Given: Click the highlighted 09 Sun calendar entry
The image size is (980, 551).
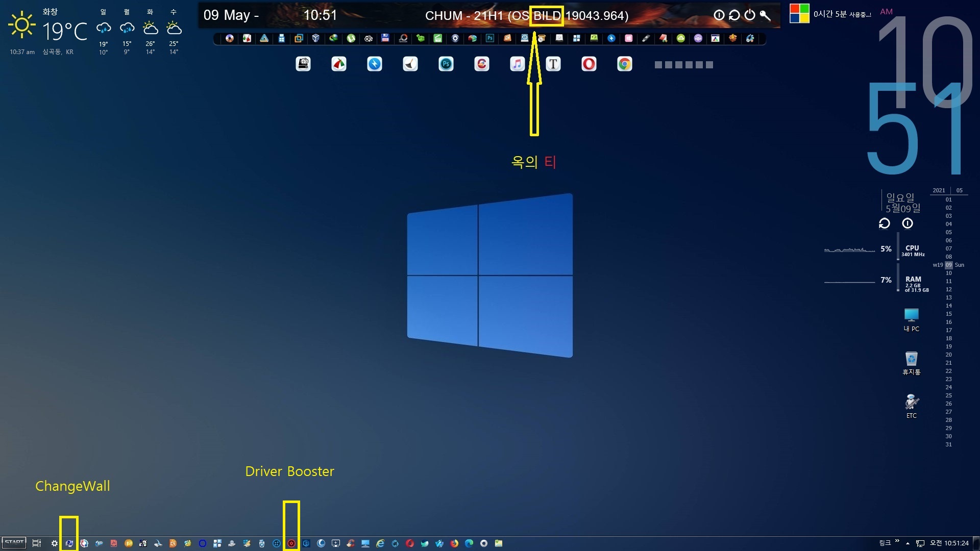Looking at the screenshot, I should click(x=949, y=265).
